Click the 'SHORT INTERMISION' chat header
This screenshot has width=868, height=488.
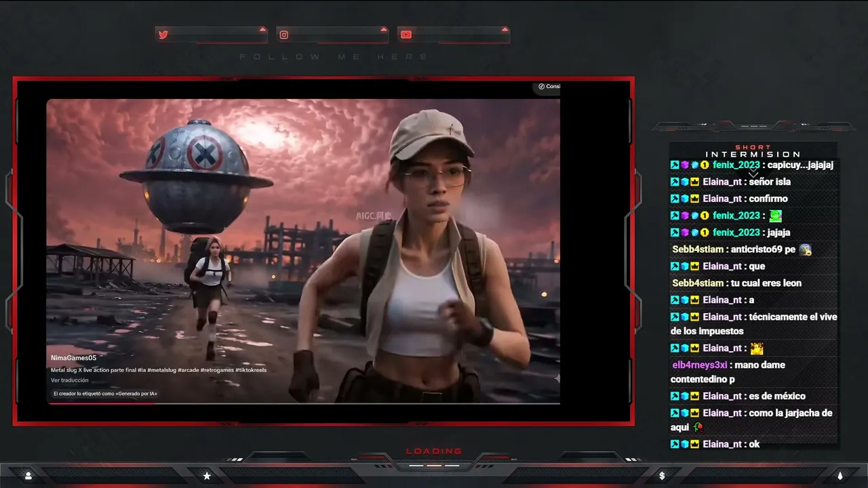click(753, 151)
